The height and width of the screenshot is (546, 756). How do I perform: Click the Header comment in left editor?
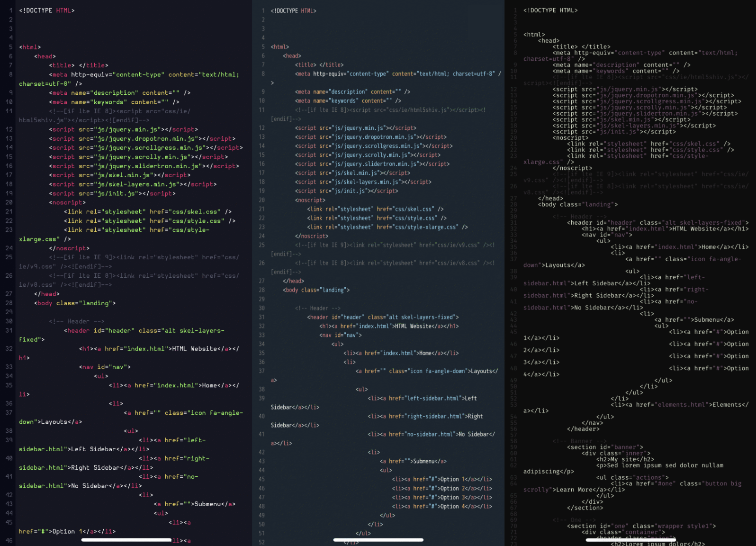point(77,321)
